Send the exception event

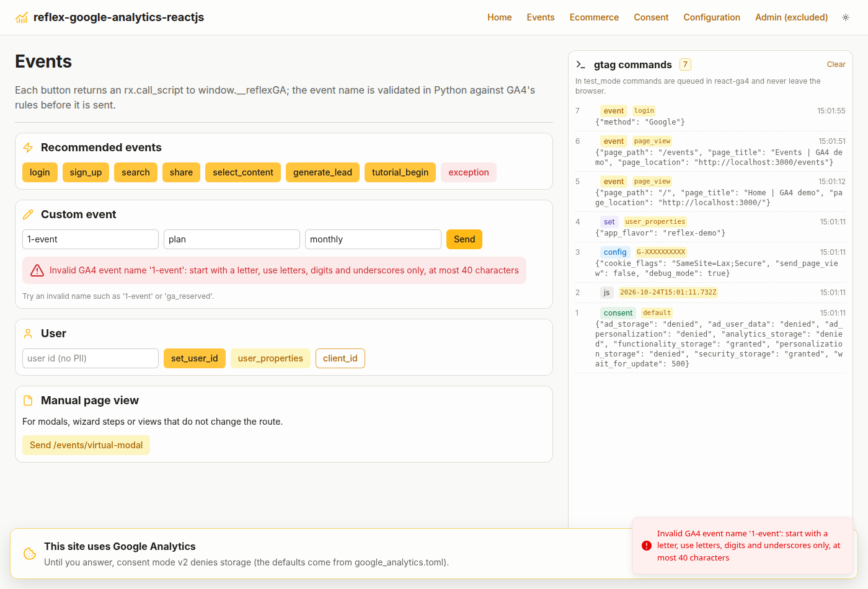[469, 172]
